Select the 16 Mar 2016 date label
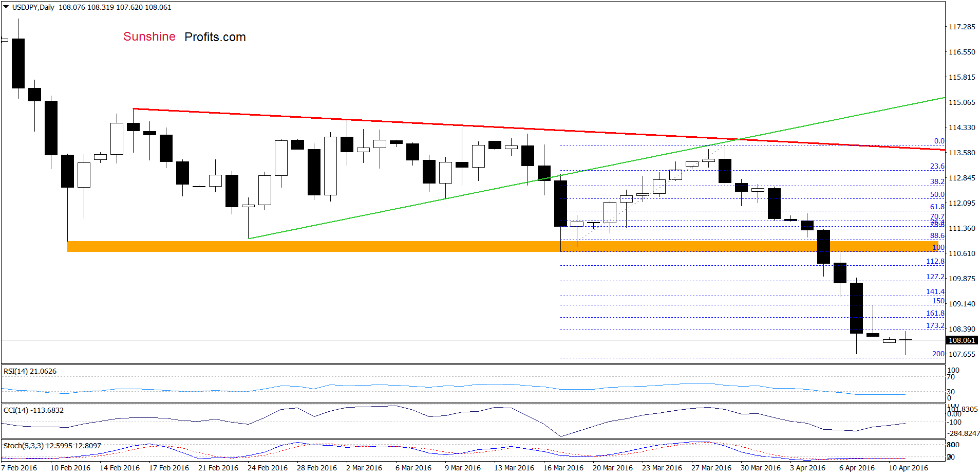Image resolution: width=980 pixels, height=475 pixels. pyautogui.click(x=563, y=468)
